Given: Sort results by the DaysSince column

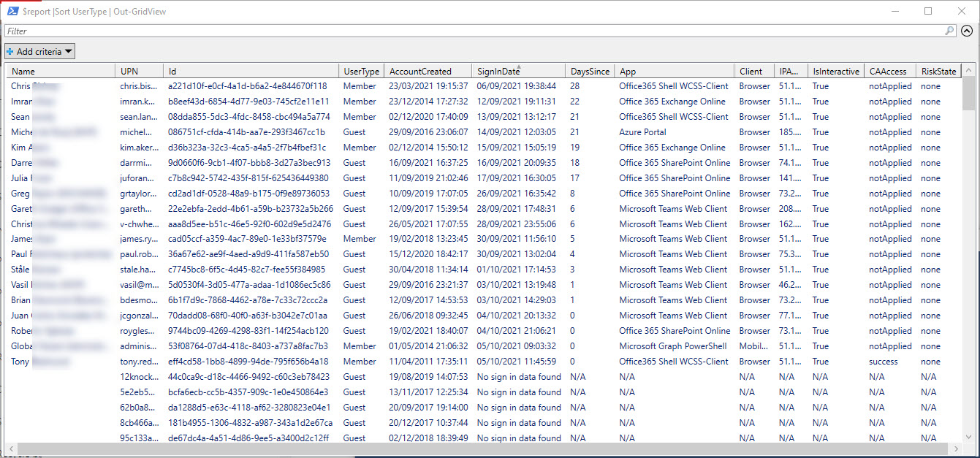Looking at the screenshot, I should 589,71.
